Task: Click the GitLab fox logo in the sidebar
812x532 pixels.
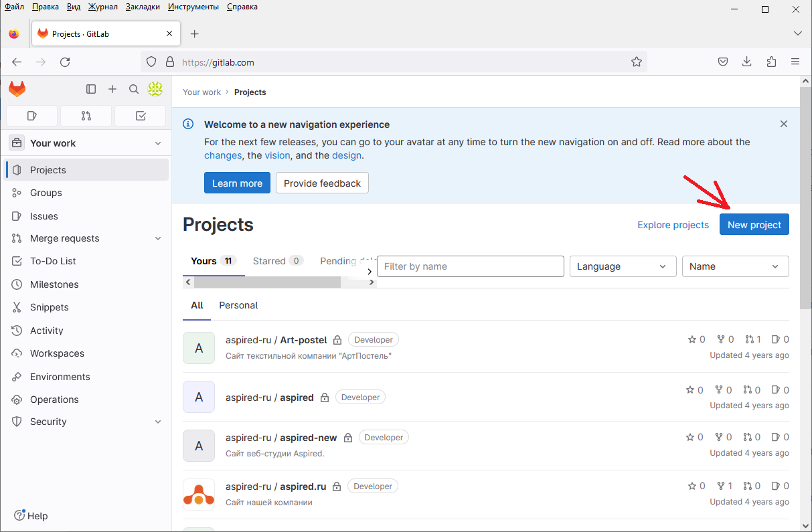Action: click(x=17, y=89)
